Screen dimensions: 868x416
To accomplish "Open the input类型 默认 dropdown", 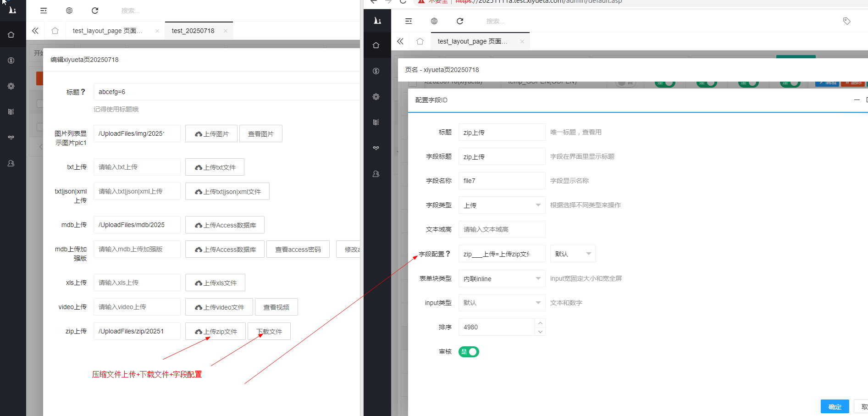I will (x=502, y=303).
